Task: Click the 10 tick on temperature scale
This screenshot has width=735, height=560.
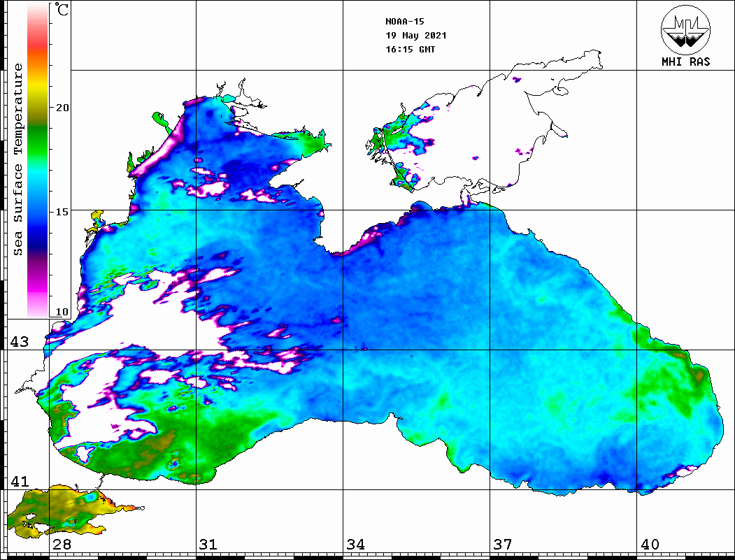Action: click(62, 312)
